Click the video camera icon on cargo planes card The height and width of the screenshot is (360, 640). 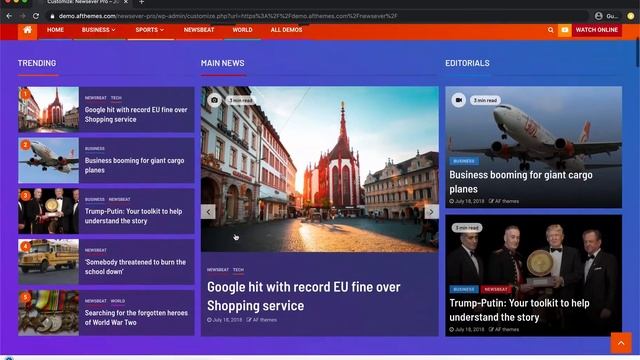pos(458,100)
